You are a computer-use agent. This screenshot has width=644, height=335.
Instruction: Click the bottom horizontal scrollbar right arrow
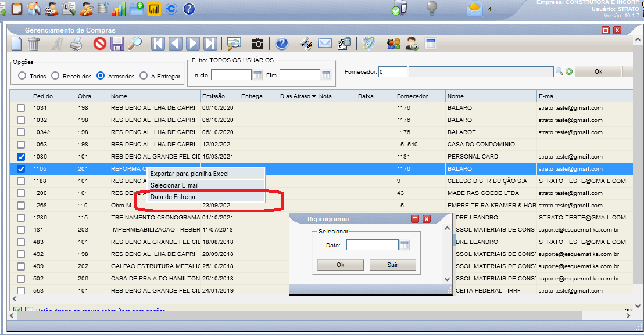point(628,316)
